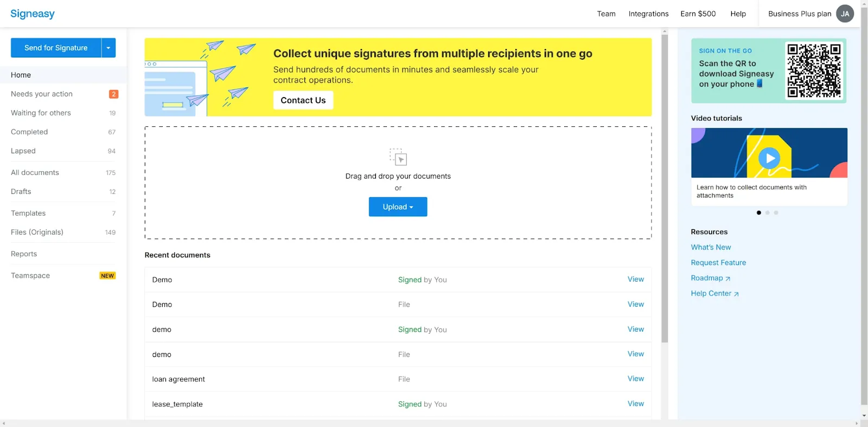868x427 pixels.
Task: Click the Signeasy logo
Action: pyautogui.click(x=33, y=14)
